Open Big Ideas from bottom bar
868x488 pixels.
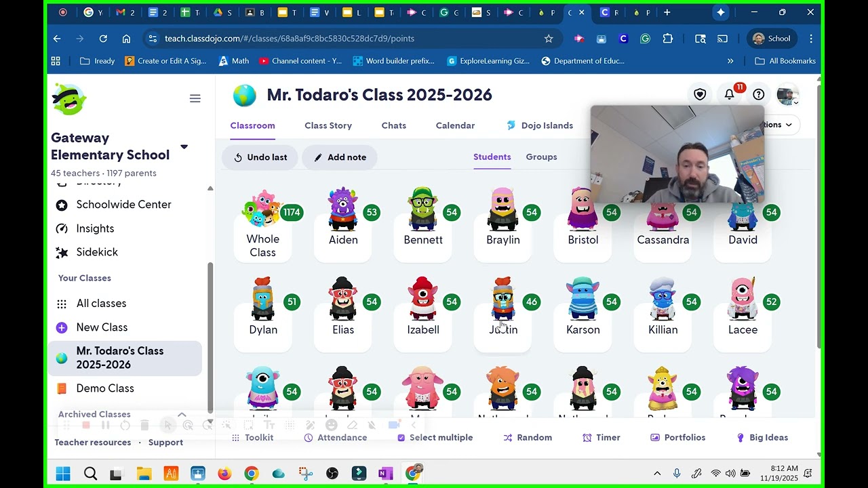762,438
